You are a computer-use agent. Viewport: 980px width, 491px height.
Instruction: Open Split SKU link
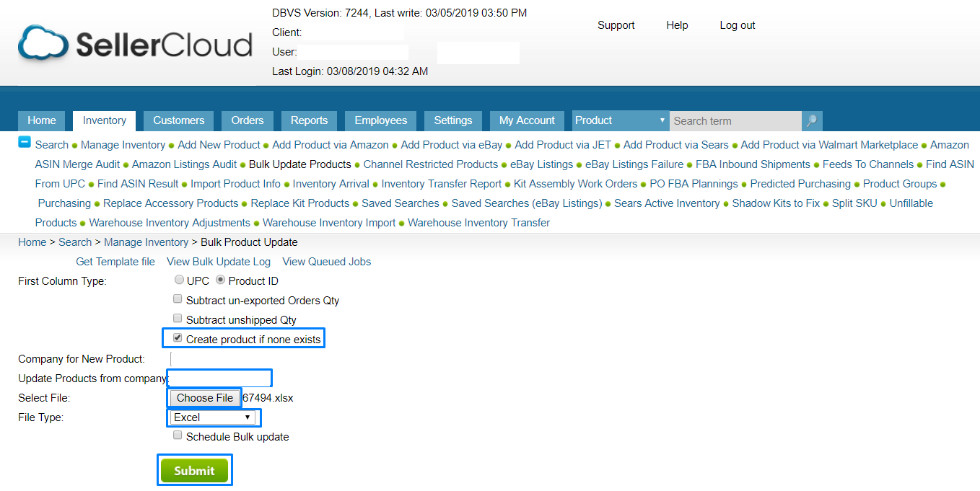click(855, 203)
